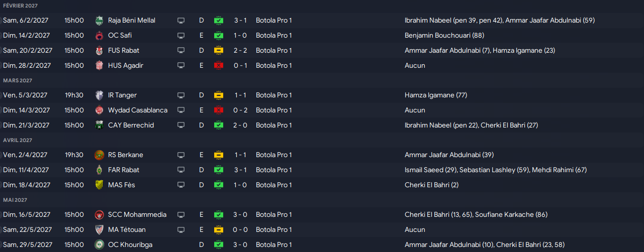The image size is (644, 252).
Task: Click the OC Khouribga club badge
Action: [99, 245]
